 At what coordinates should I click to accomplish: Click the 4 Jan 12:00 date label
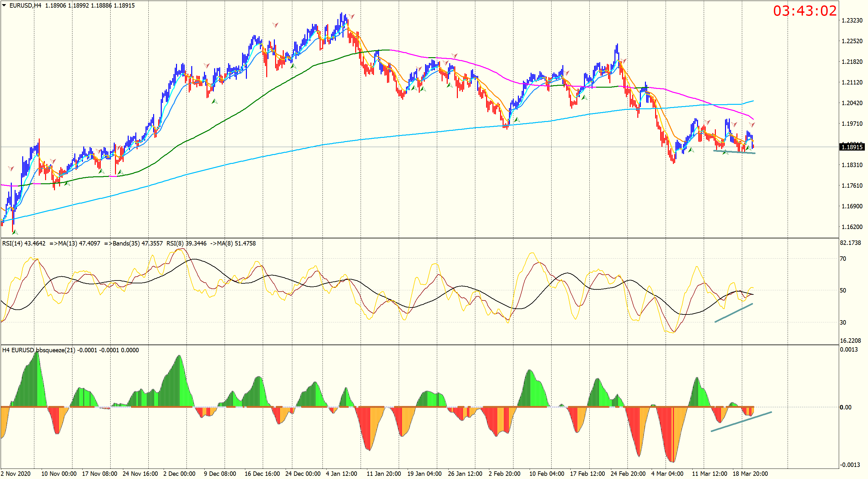[341, 474]
